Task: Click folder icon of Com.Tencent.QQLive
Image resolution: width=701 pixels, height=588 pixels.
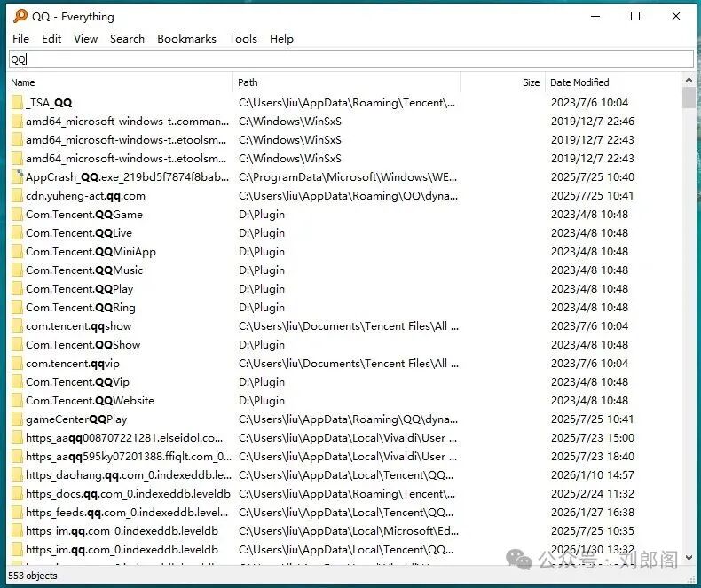Action: pyautogui.click(x=17, y=232)
